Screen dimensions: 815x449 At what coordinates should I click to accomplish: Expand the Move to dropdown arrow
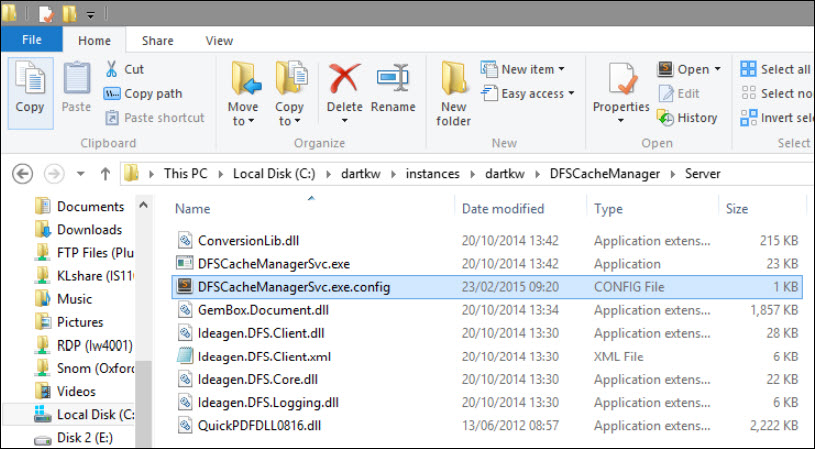252,121
